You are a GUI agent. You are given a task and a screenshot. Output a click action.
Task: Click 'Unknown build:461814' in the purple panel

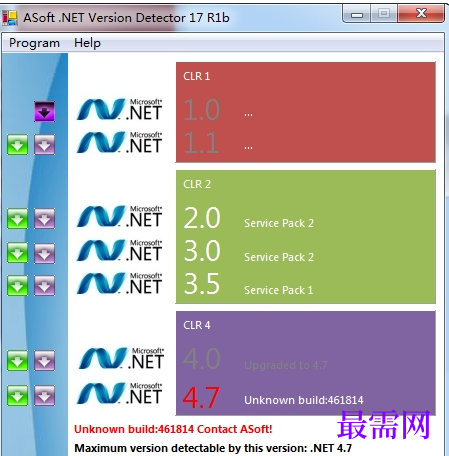(x=304, y=400)
